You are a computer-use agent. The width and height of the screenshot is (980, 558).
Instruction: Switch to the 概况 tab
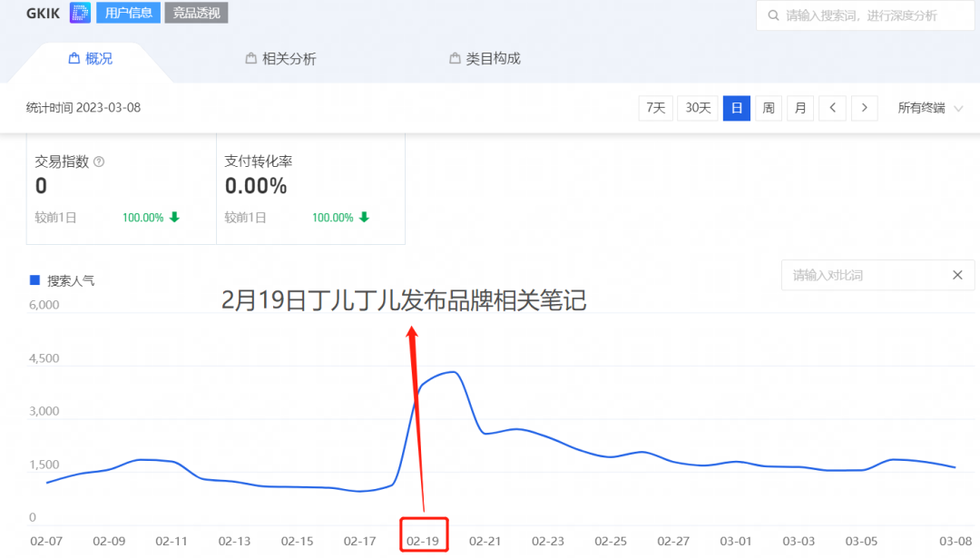(91, 59)
